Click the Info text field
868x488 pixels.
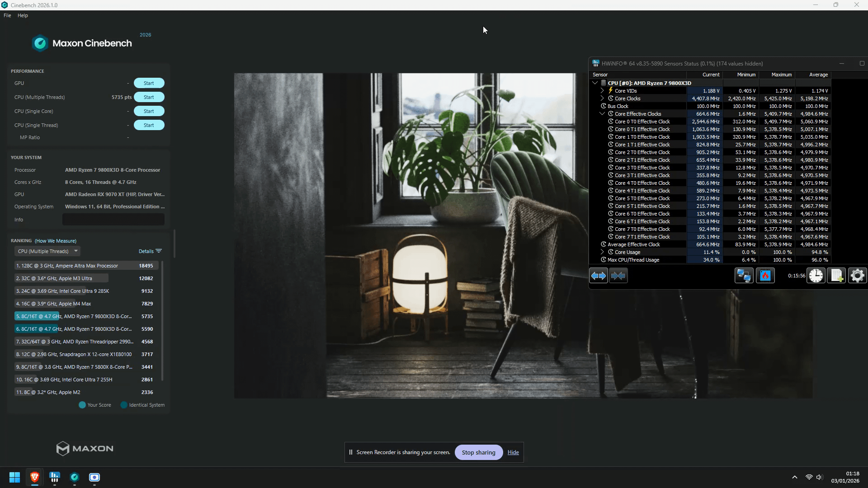pos(113,220)
